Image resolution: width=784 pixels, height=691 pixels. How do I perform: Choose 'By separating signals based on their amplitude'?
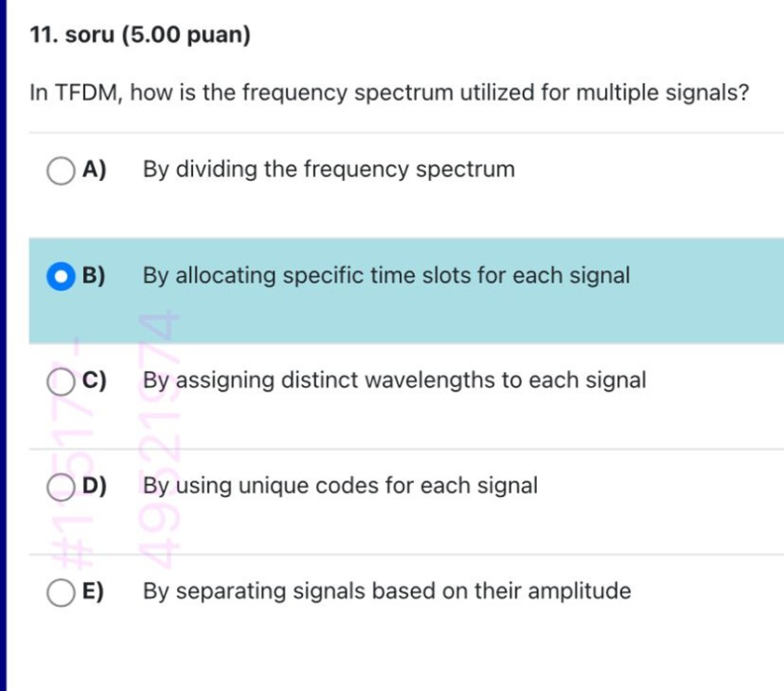pos(387,590)
